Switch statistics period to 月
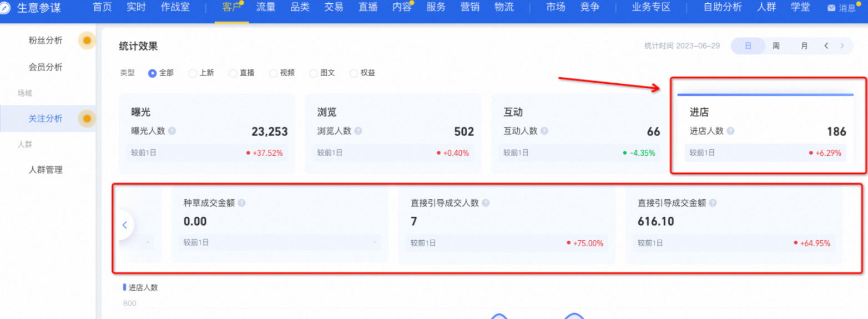This screenshot has height=319, width=868. (804, 46)
